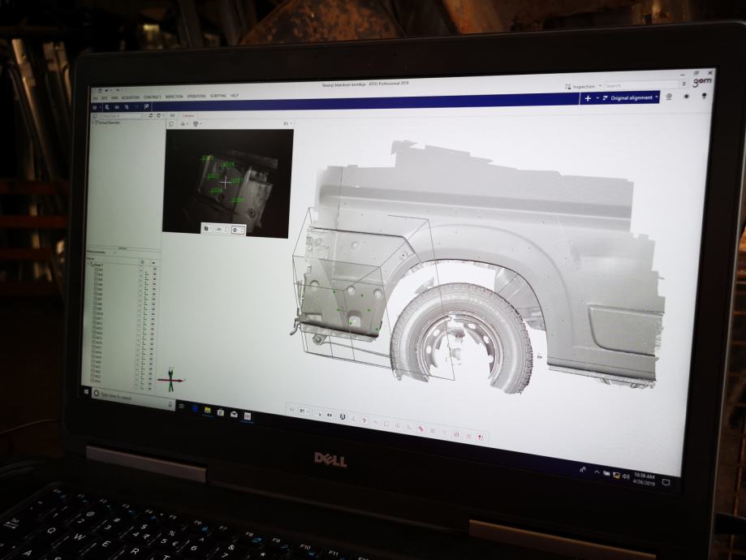Click the last dark icon under gom logo
This screenshot has width=746, height=560.
(704, 96)
